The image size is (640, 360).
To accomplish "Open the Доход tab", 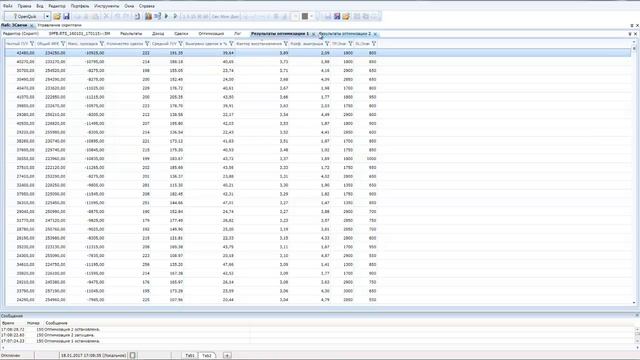I will click(158, 33).
